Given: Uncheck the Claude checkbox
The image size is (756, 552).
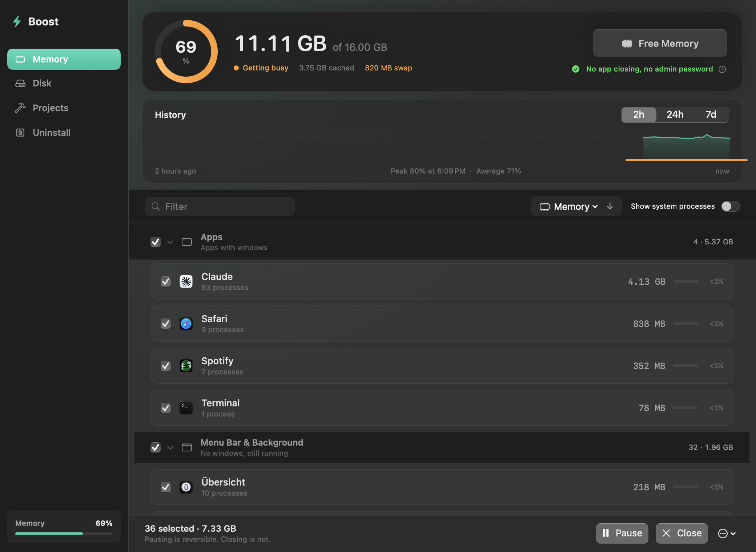Looking at the screenshot, I should [x=166, y=281].
